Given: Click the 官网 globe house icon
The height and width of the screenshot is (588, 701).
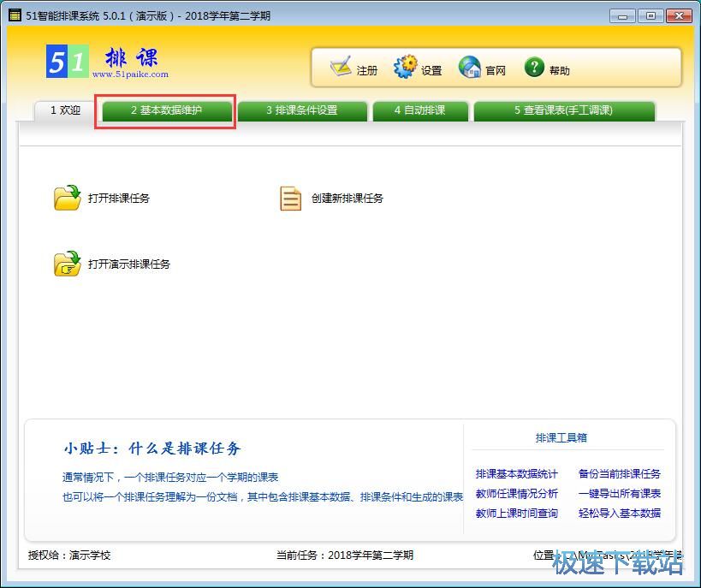Looking at the screenshot, I should click(x=469, y=67).
